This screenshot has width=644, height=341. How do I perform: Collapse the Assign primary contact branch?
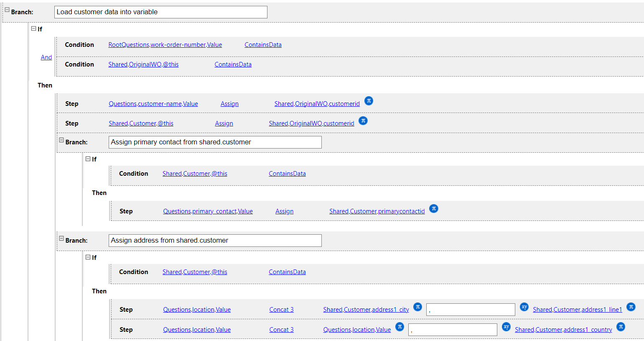[61, 140]
